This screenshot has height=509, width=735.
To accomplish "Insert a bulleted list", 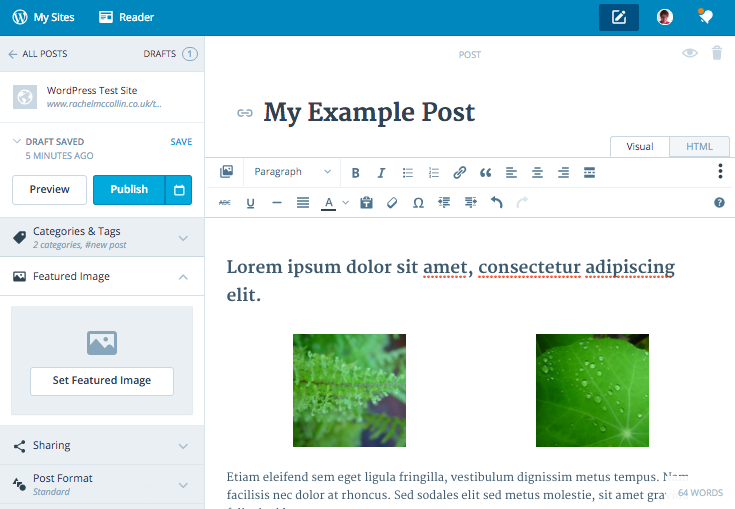I will tap(408, 173).
